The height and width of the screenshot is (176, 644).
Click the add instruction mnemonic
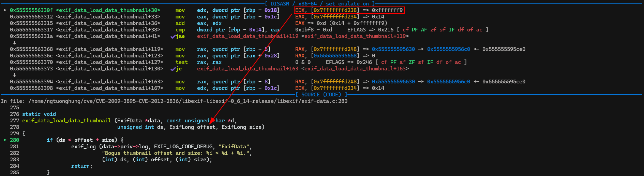tap(180, 23)
